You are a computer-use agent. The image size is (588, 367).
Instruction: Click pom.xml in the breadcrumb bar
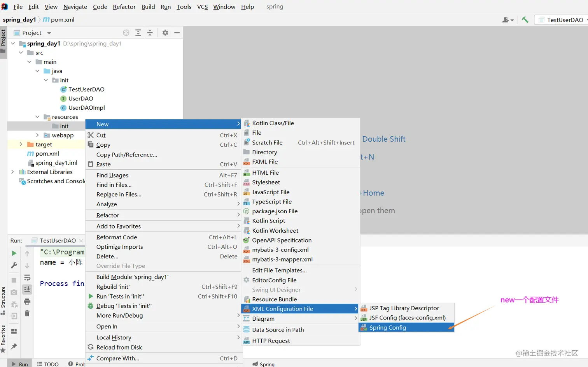click(59, 20)
